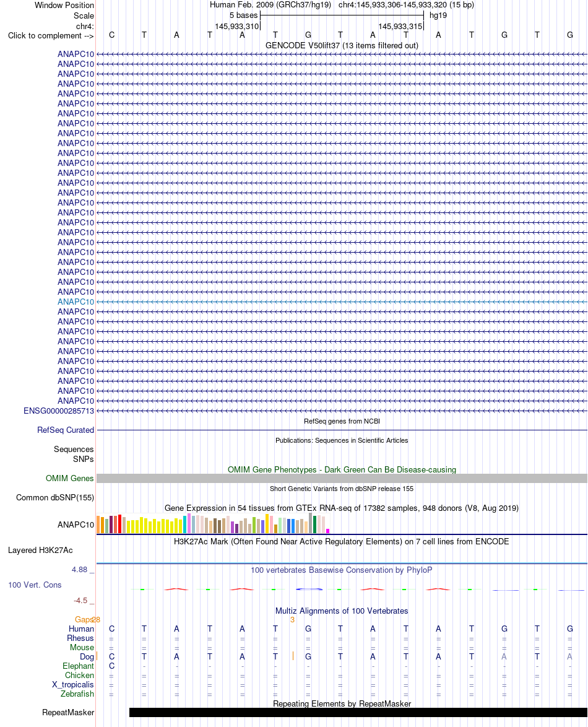Screen dimensions: 588x727
Task: Click the OMIM Gene Phenotypes track title
Action: tap(342, 469)
